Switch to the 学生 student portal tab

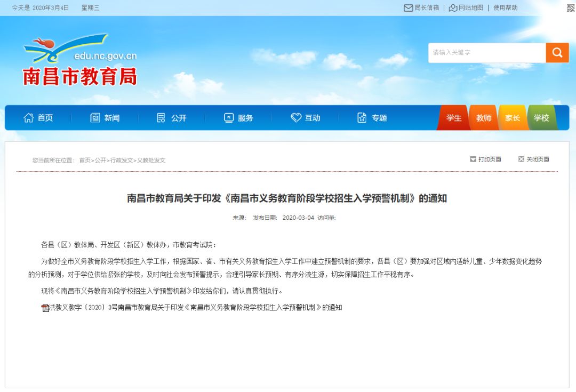[x=454, y=118]
